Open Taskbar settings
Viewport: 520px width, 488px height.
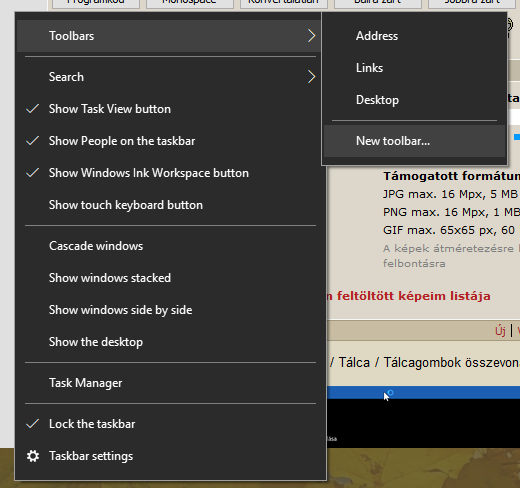tap(170, 456)
